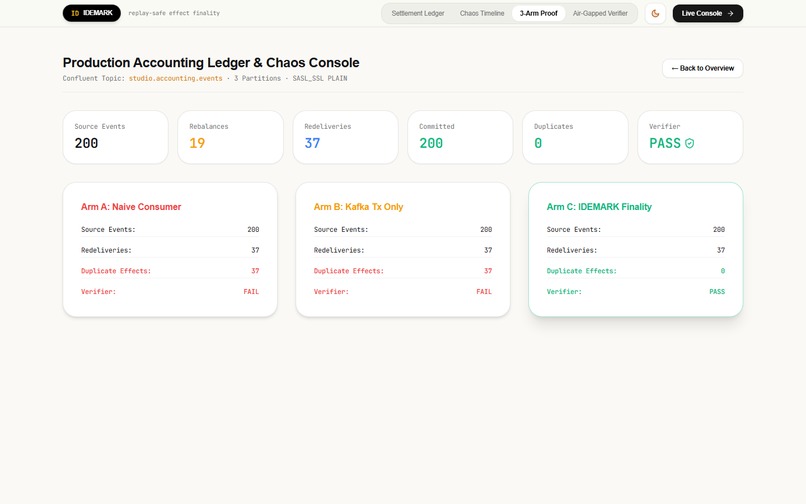The image size is (806, 504).
Task: Click Arm C Duplicate Effects value 0
Action: click(x=723, y=271)
